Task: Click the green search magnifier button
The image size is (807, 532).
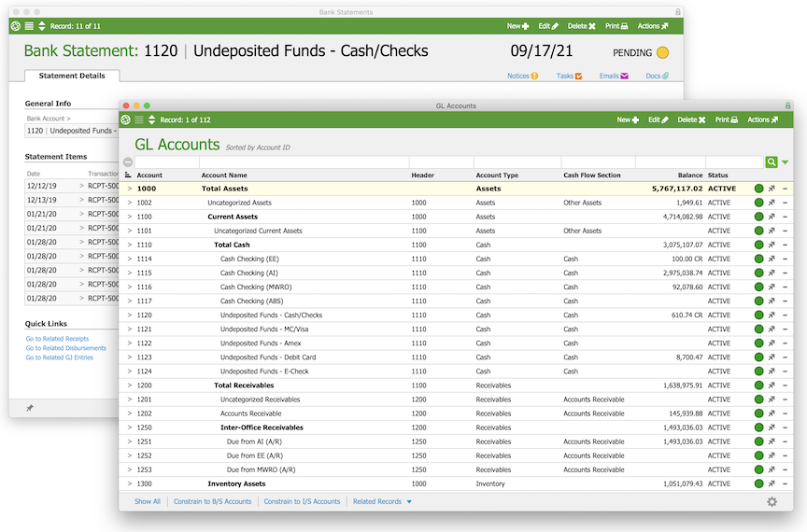Action: [x=772, y=162]
